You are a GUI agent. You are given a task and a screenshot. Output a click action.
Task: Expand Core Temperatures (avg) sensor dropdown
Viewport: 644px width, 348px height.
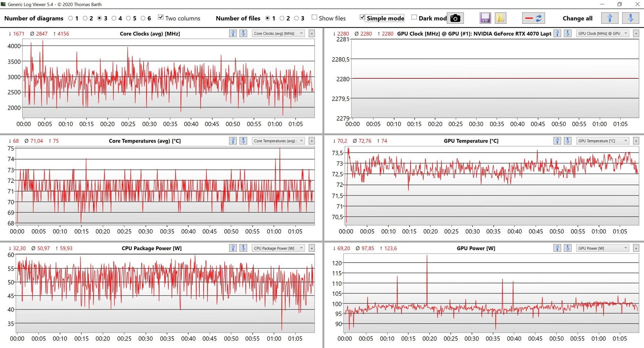(x=278, y=141)
